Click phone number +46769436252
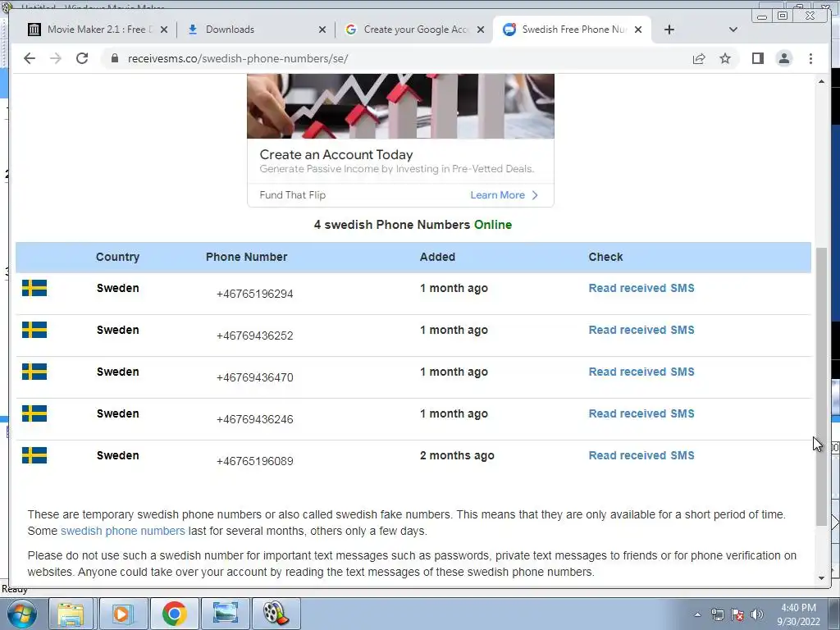Screen dimensions: 840x630 coord(254,336)
